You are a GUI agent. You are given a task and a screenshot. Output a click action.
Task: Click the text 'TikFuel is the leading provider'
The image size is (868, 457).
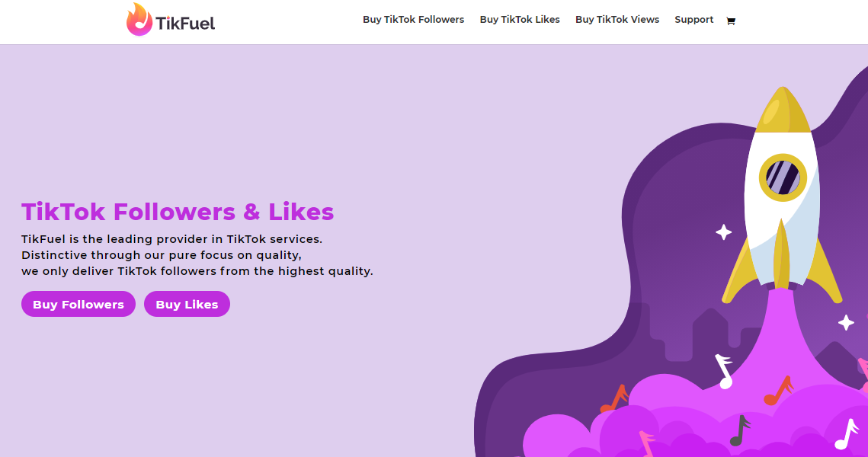(x=114, y=239)
